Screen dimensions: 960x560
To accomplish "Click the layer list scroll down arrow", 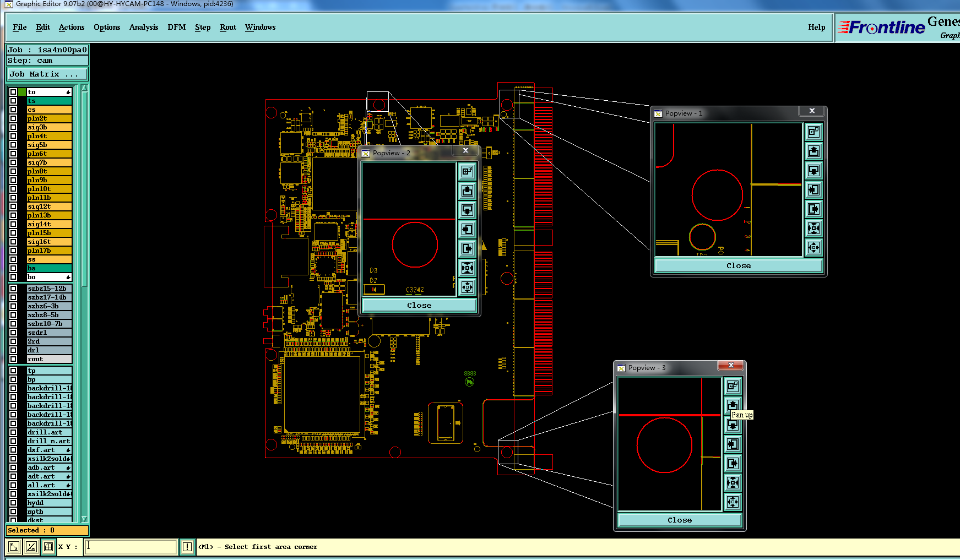I will (84, 519).
